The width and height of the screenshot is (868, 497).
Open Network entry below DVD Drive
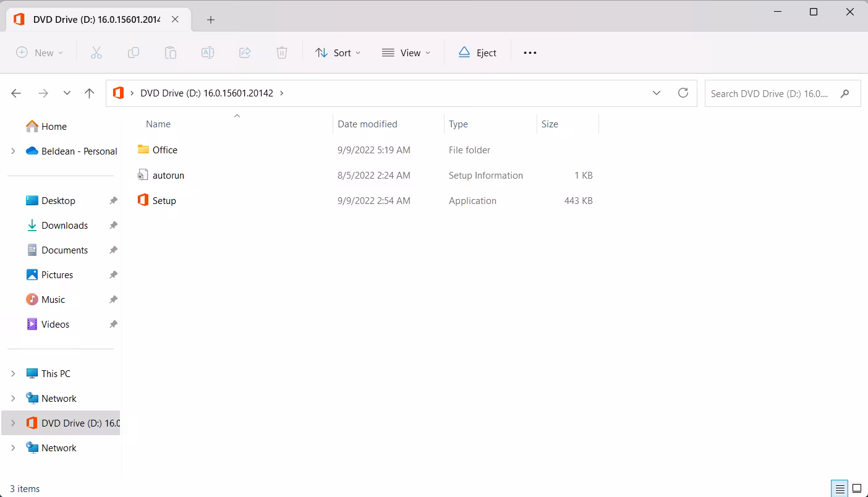coord(59,448)
